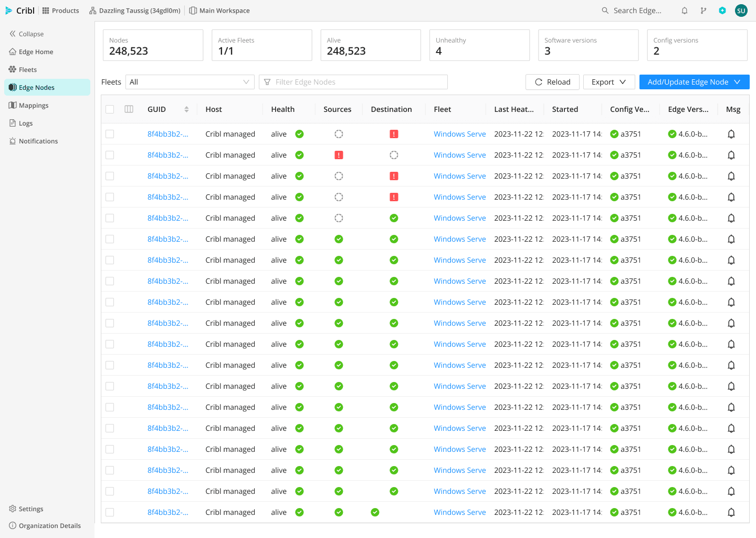The image size is (756, 538).
Task: Click the Msg bell icon in first row
Action: click(x=731, y=134)
